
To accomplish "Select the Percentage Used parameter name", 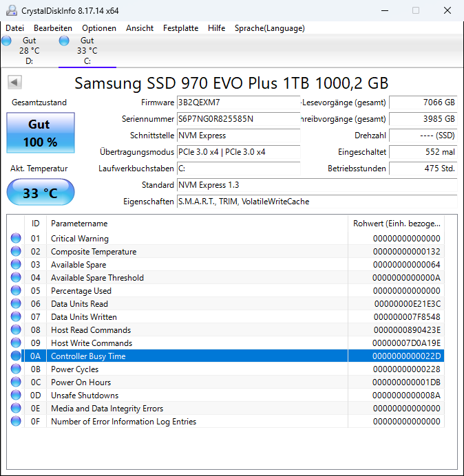I will [x=81, y=291].
